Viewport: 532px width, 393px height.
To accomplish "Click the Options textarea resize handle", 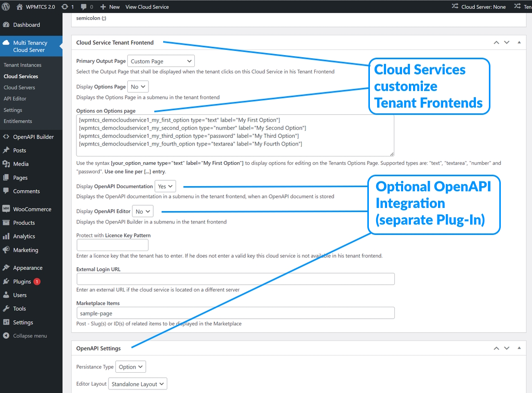I will click(392, 154).
